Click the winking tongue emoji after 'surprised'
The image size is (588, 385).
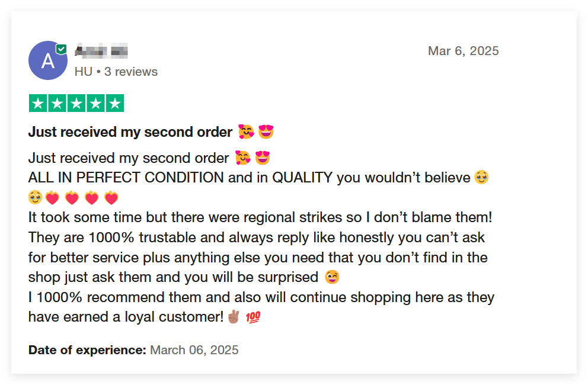[332, 277]
